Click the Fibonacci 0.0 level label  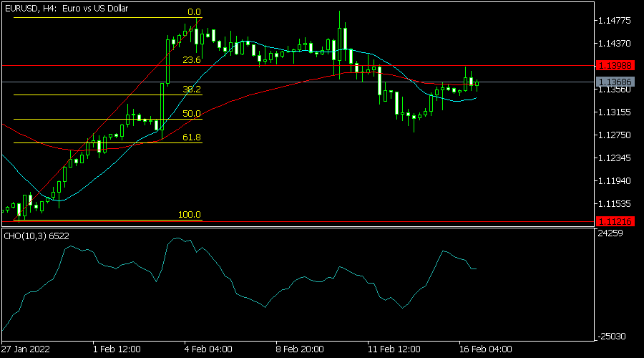pyautogui.click(x=194, y=12)
